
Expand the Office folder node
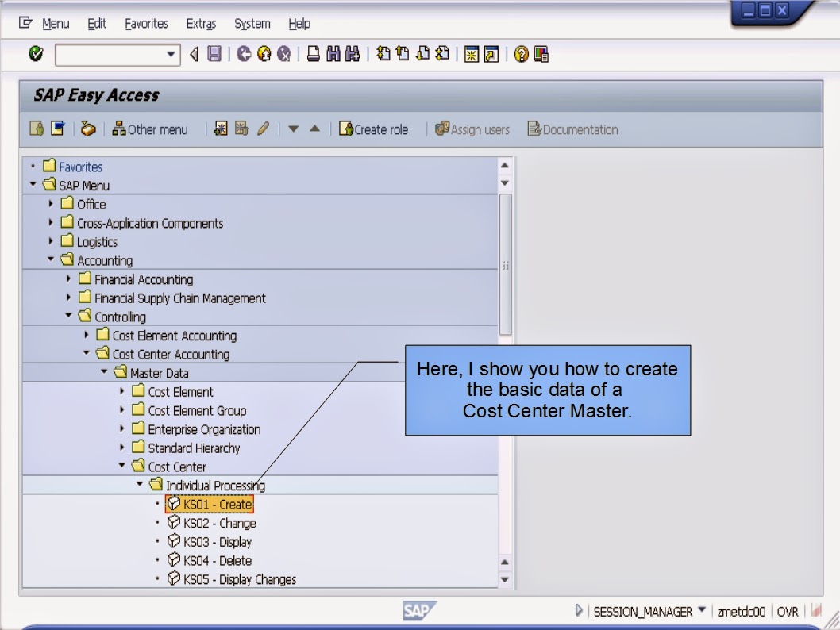click(x=51, y=204)
